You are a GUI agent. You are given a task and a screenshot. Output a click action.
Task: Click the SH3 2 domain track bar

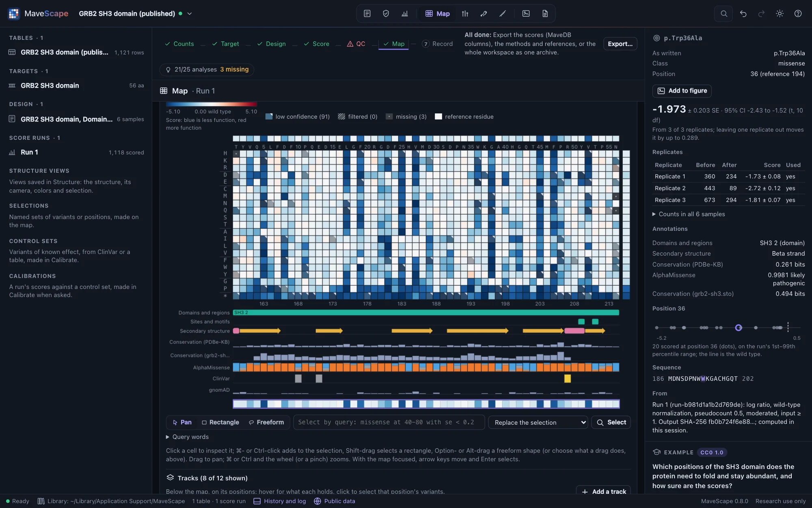click(426, 313)
